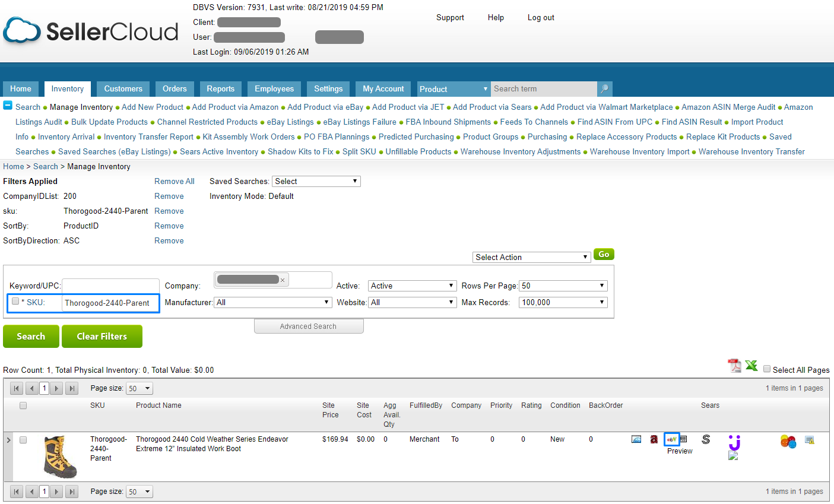834x504 pixels.
Task: Open the website listing icon in the product row
Action: point(636,439)
